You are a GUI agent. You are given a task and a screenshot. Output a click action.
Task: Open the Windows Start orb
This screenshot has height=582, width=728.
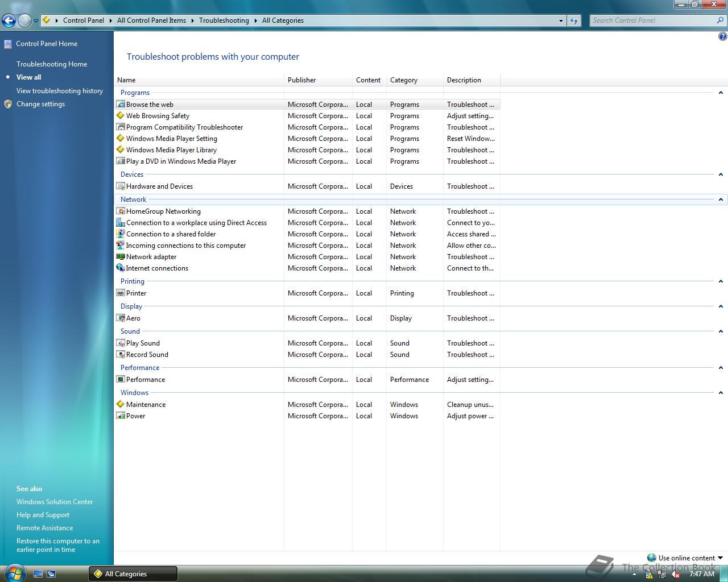click(x=15, y=573)
